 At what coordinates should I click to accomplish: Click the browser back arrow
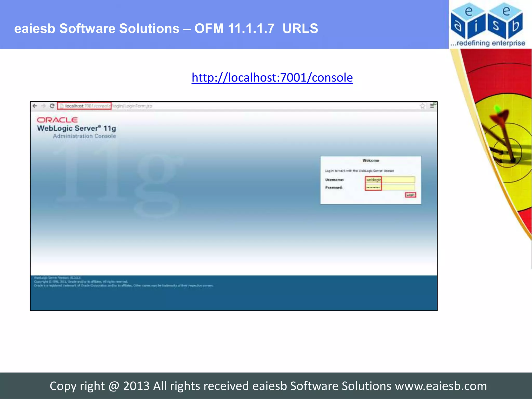pyautogui.click(x=35, y=106)
